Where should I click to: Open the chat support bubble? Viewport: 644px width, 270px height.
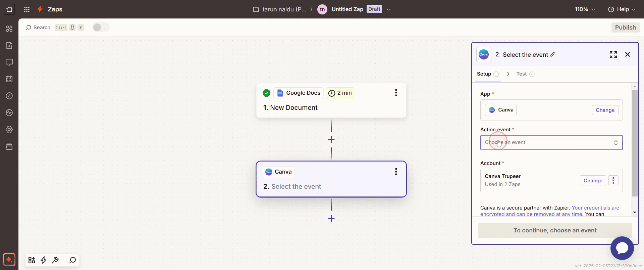[622, 248]
